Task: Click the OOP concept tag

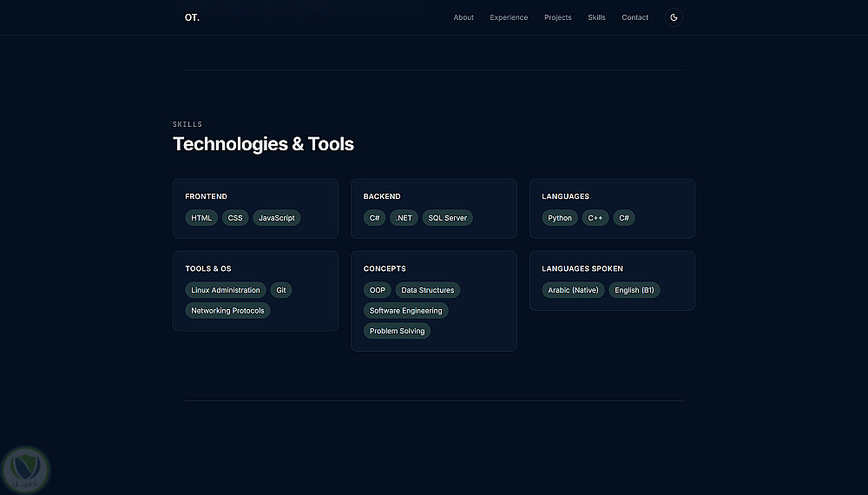Action: pyautogui.click(x=378, y=290)
